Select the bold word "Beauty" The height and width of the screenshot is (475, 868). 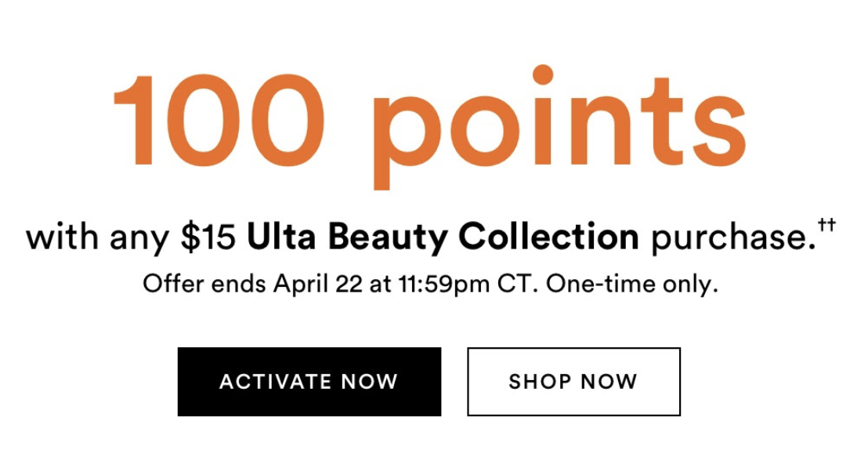point(388,238)
